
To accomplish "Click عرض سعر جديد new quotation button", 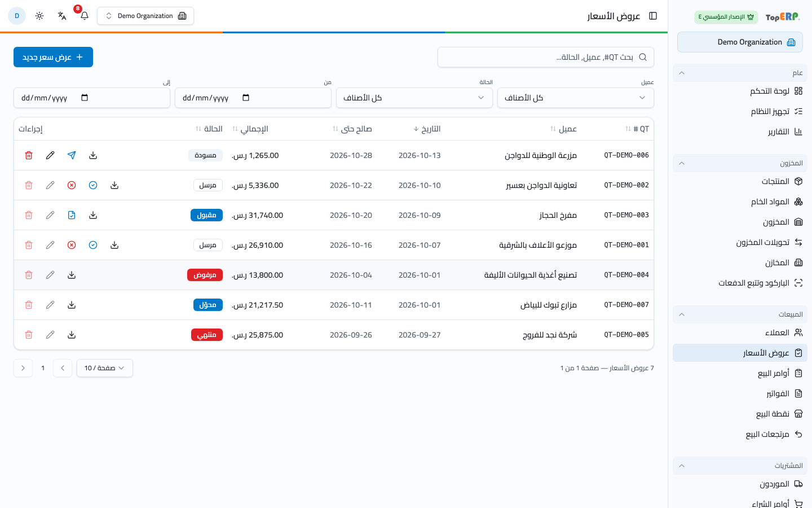I will 53,57.
